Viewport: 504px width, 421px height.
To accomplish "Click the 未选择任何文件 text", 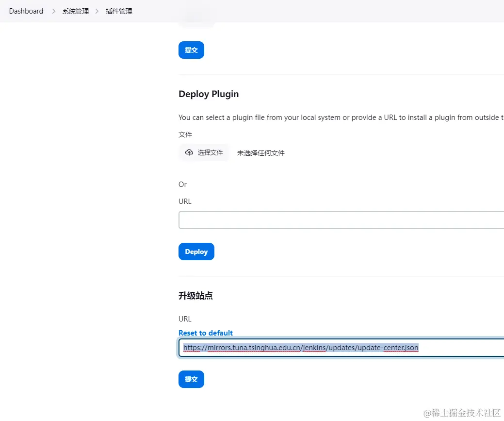I will coord(260,153).
